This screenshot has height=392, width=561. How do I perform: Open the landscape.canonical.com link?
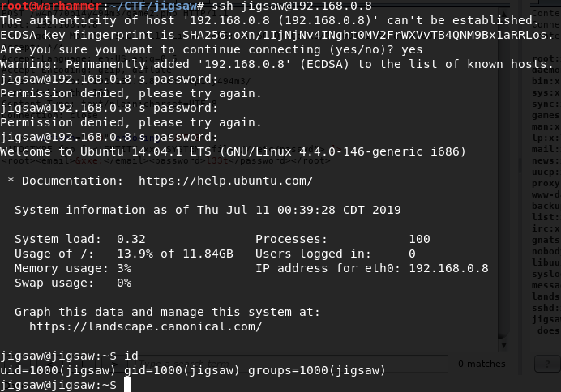pyautogui.click(x=146, y=326)
